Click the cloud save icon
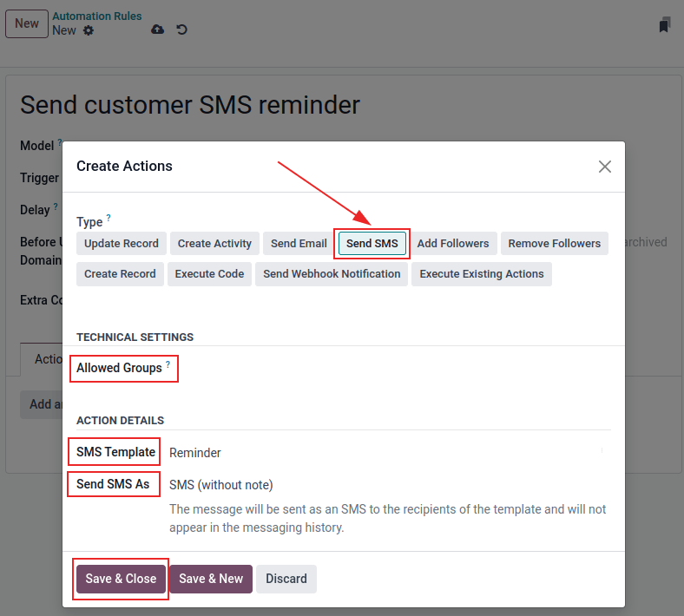The height and width of the screenshot is (616, 684). [157, 29]
